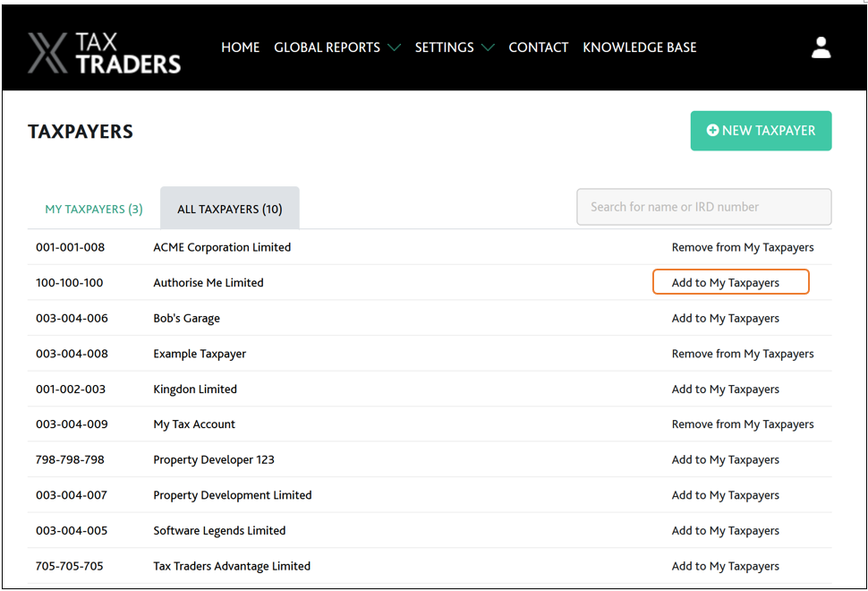Click the Tax Traders logo
Image resolution: width=868 pixels, height=591 pixels.
[x=104, y=52]
